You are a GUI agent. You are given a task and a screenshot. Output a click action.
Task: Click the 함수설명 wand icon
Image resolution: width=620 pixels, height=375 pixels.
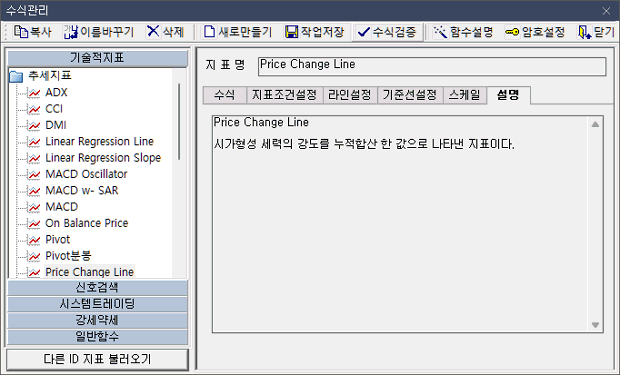point(440,32)
